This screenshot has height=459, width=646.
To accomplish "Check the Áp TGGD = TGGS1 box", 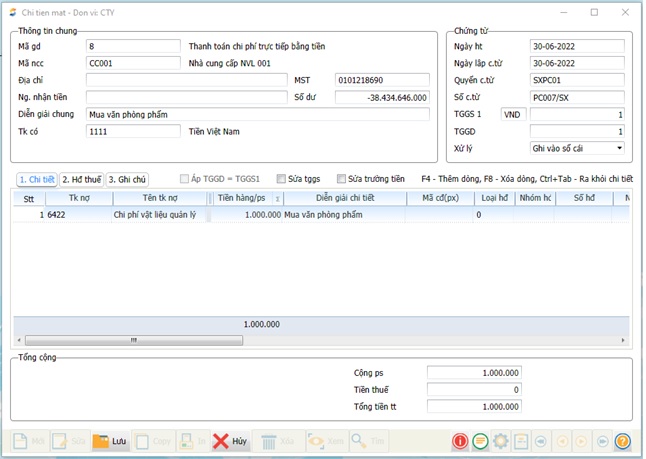I will point(185,179).
